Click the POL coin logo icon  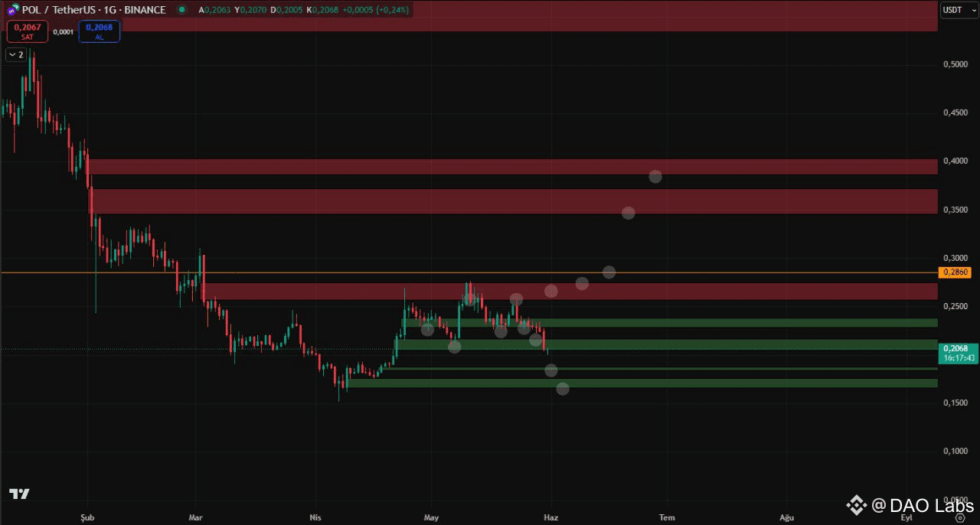point(13,11)
